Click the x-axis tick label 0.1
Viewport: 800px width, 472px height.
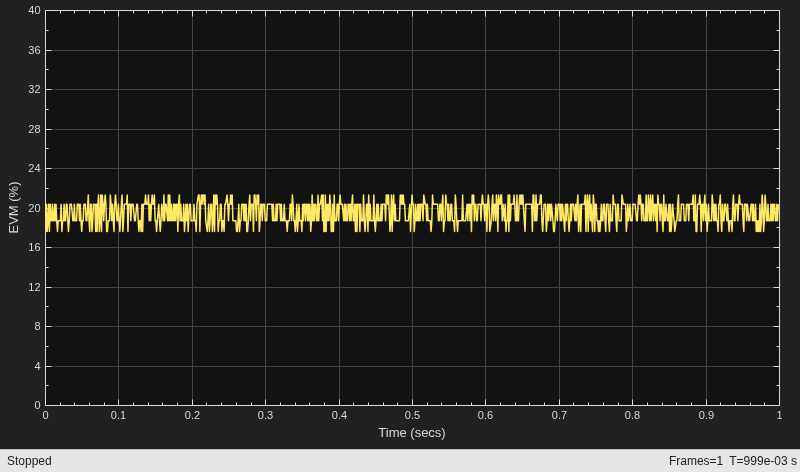(118, 415)
